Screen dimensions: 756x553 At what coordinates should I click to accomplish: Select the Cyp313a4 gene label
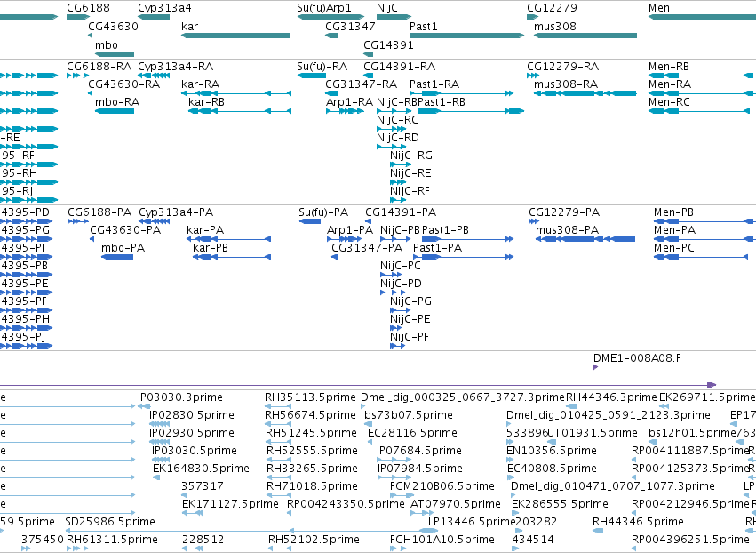[164, 8]
